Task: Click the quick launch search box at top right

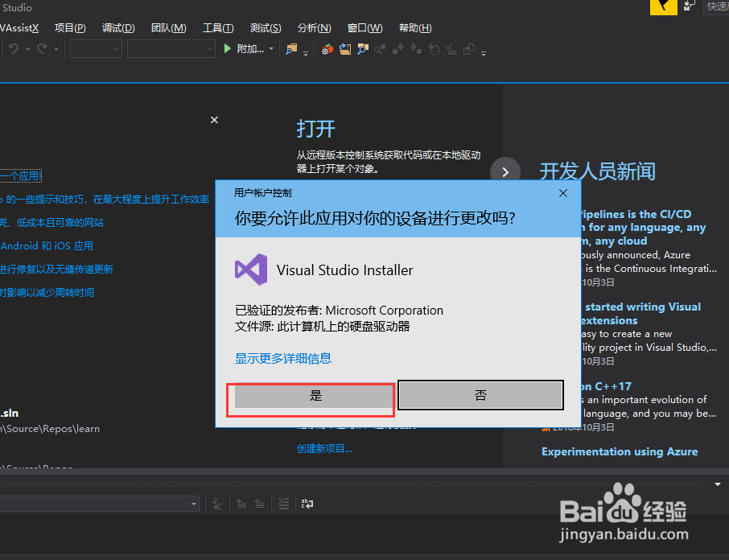Action: point(716,6)
